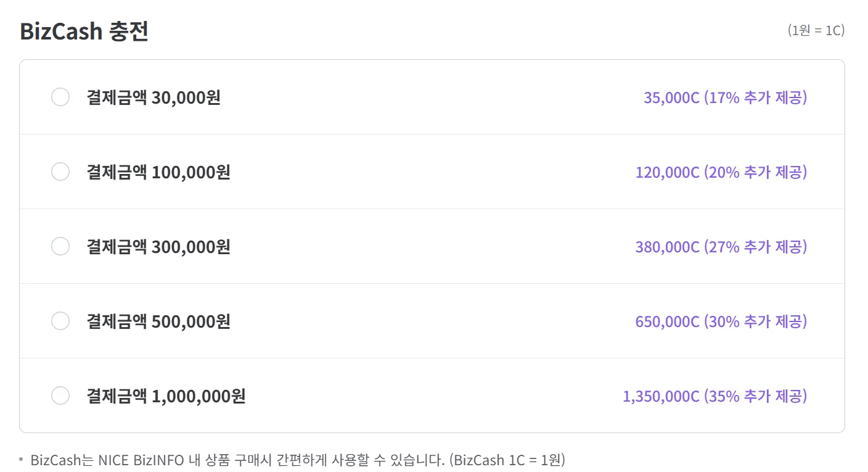Click the bullet dot before the footer note
868x472 pixels.
coord(22,459)
